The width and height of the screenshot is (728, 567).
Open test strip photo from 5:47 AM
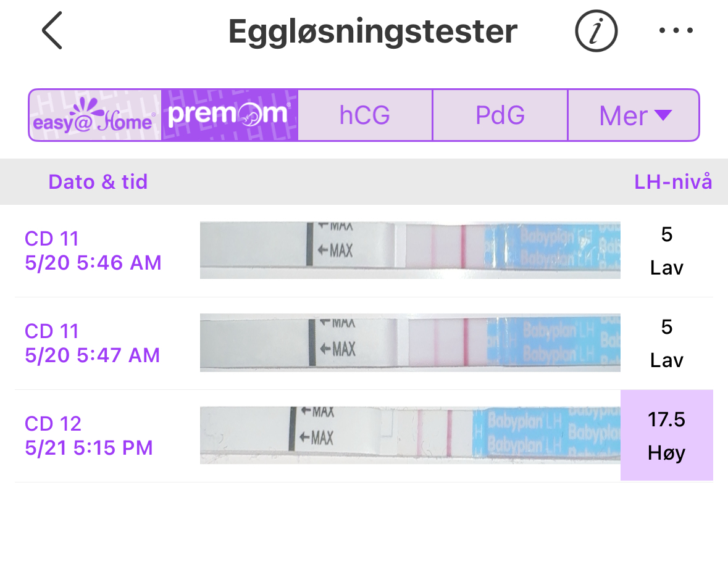tap(410, 342)
